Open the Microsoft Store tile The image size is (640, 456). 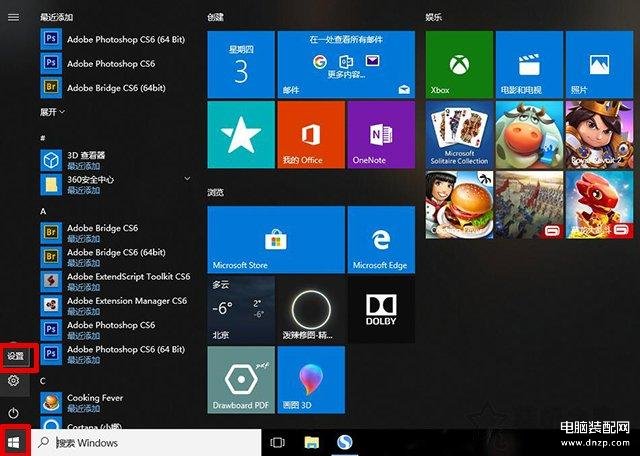point(276,240)
